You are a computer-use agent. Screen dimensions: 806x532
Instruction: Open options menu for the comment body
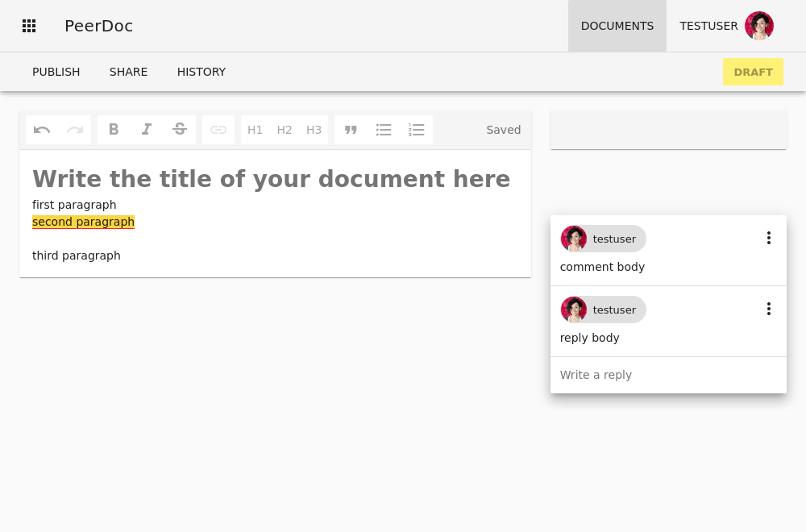[x=768, y=238]
